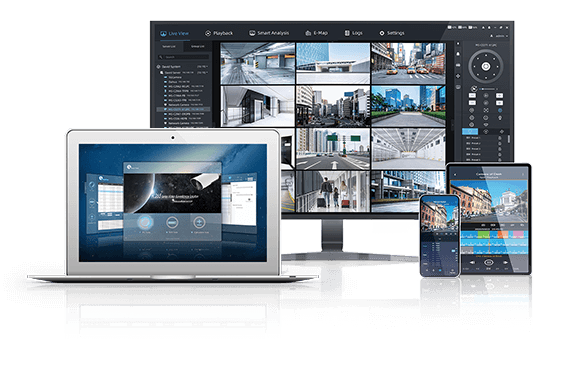Move PTZ camera up with top arrow

(x=486, y=55)
